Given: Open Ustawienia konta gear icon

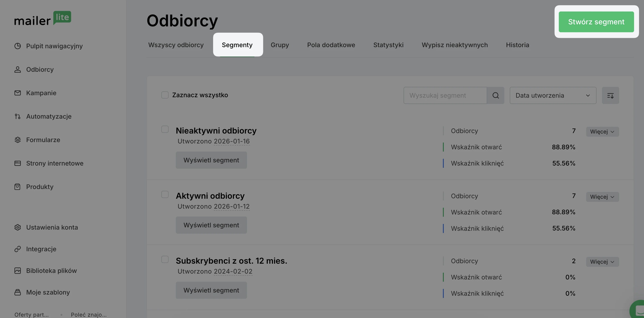Looking at the screenshot, I should point(17,227).
